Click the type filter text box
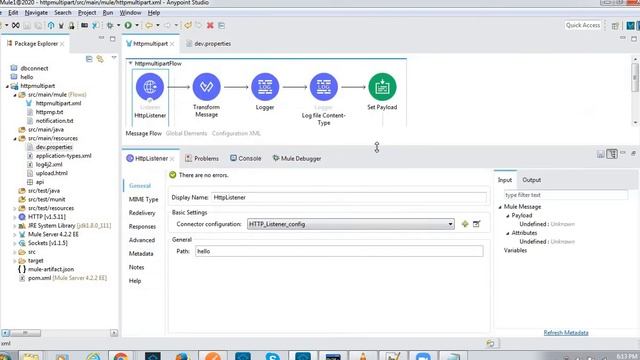The image size is (640, 360). pyautogui.click(x=566, y=195)
